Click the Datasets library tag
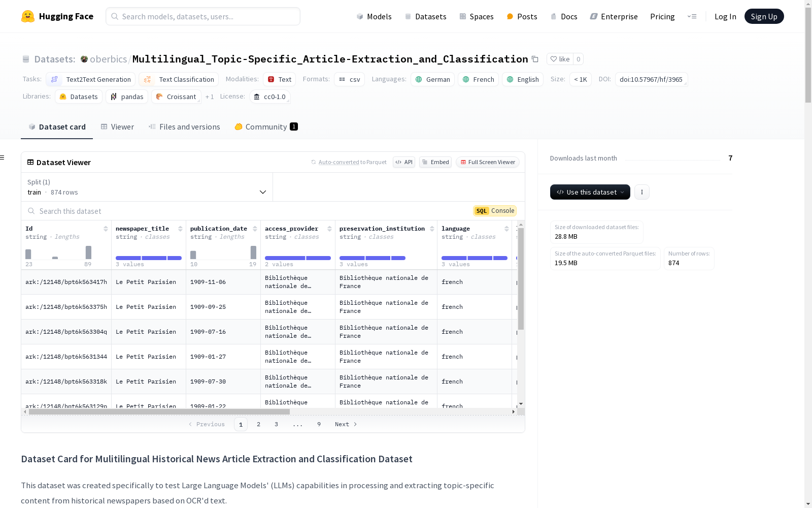 tap(79, 97)
